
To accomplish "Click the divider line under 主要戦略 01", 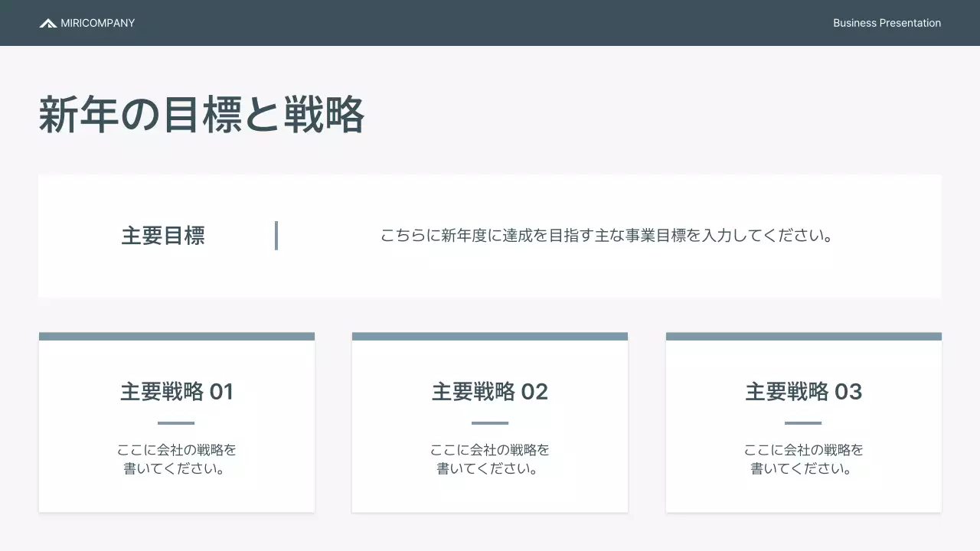I will (177, 422).
